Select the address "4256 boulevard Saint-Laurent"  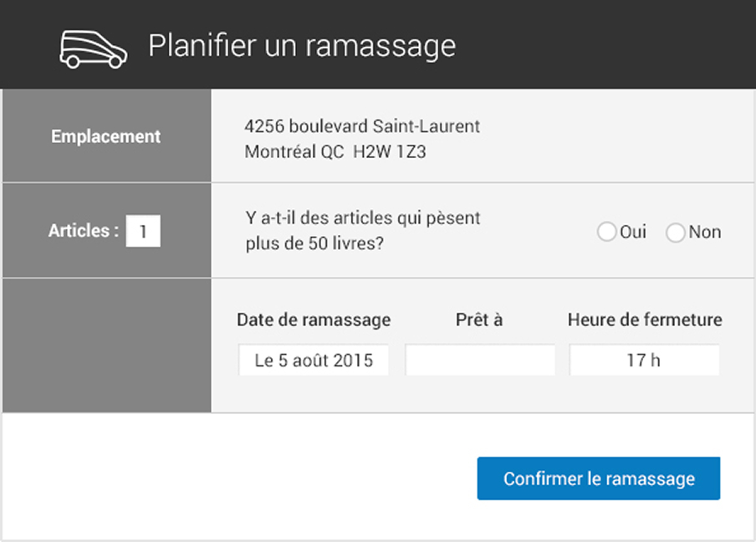tap(362, 125)
